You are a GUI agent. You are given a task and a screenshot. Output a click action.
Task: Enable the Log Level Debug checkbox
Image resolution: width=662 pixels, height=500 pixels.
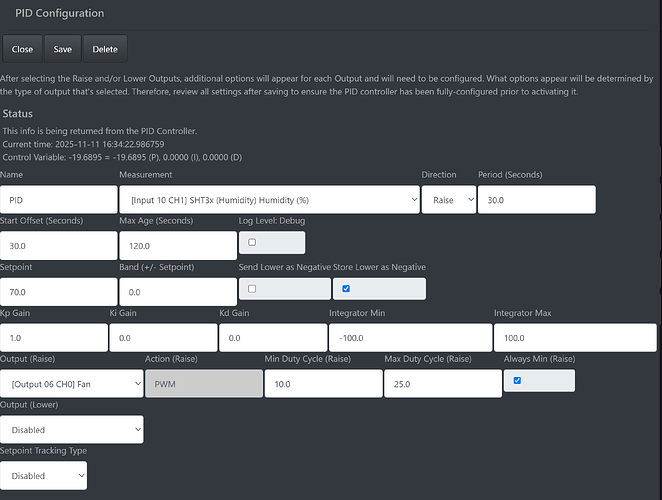[251, 242]
